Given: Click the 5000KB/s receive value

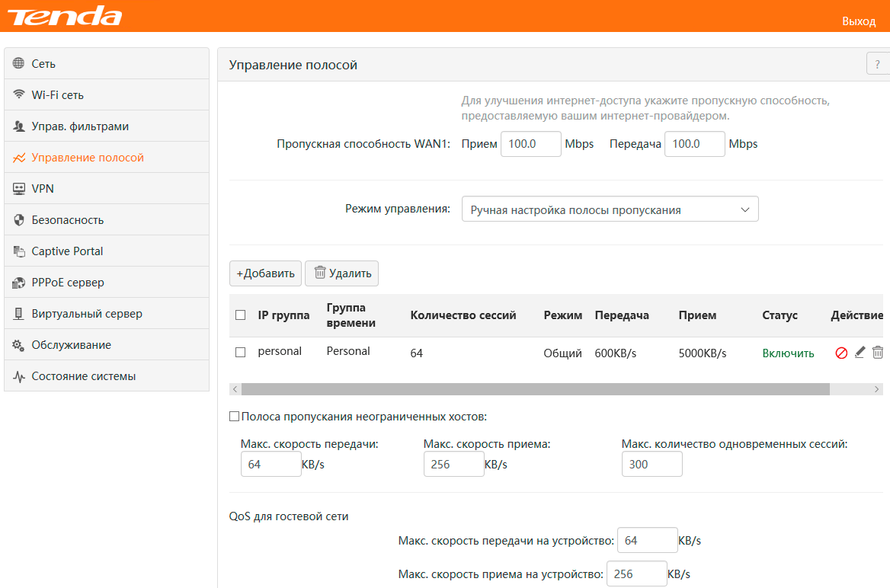Looking at the screenshot, I should coord(703,353).
